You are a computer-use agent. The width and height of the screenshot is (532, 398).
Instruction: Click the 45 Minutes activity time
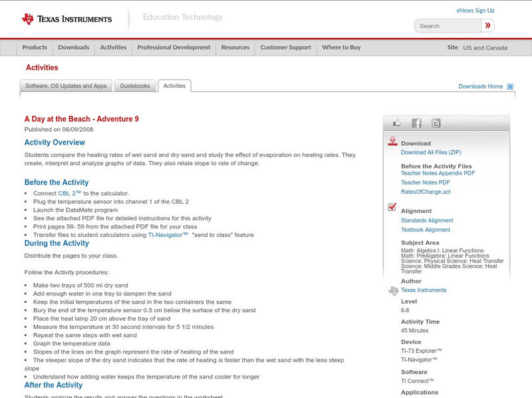(414, 331)
